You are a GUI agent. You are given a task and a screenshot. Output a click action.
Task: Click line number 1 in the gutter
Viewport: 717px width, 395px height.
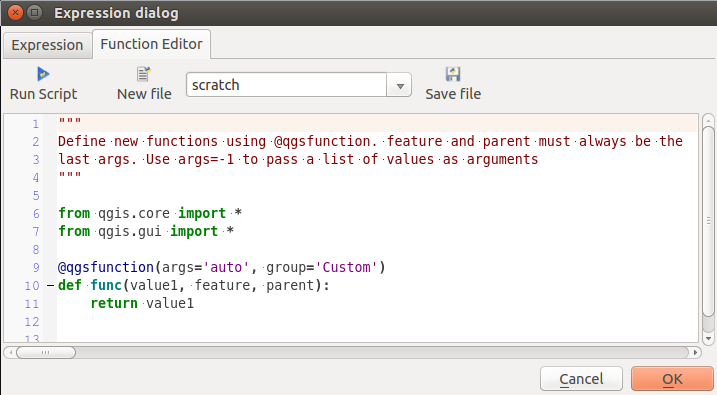point(35,124)
